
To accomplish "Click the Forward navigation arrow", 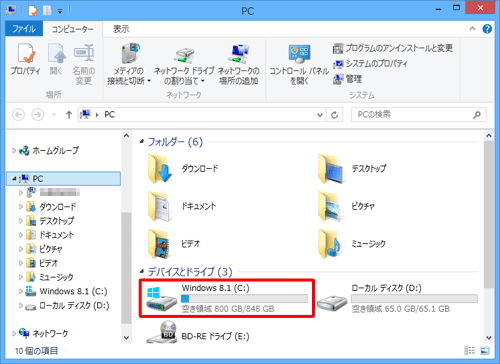I will (38, 115).
